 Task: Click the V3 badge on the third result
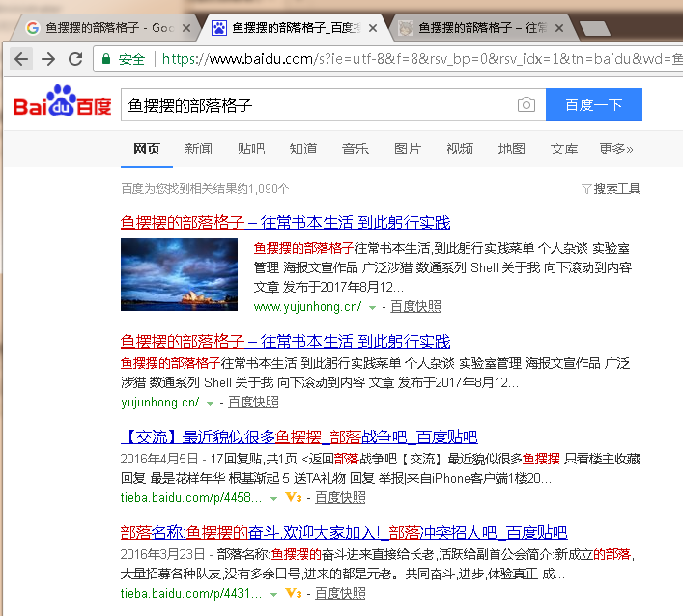pyautogui.click(x=294, y=498)
